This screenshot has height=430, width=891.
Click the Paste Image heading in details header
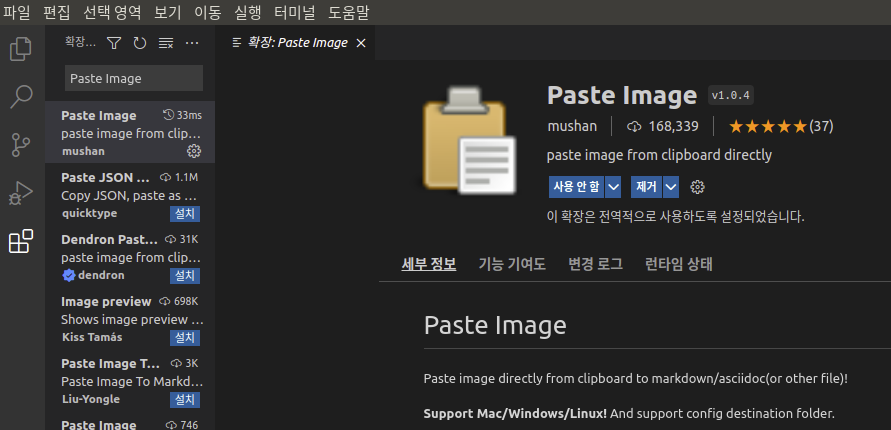[x=622, y=95]
